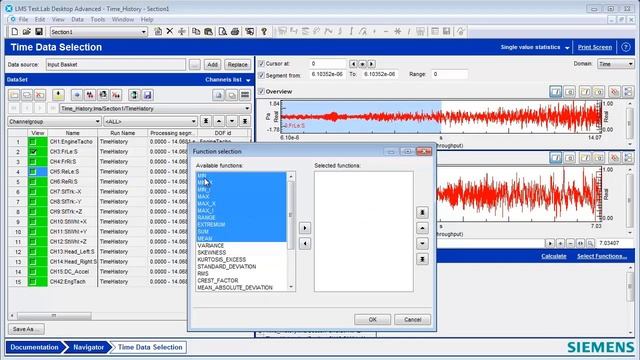Viewport: 640px width, 360px height.
Task: Move selected function up one position
Action: 422,228
